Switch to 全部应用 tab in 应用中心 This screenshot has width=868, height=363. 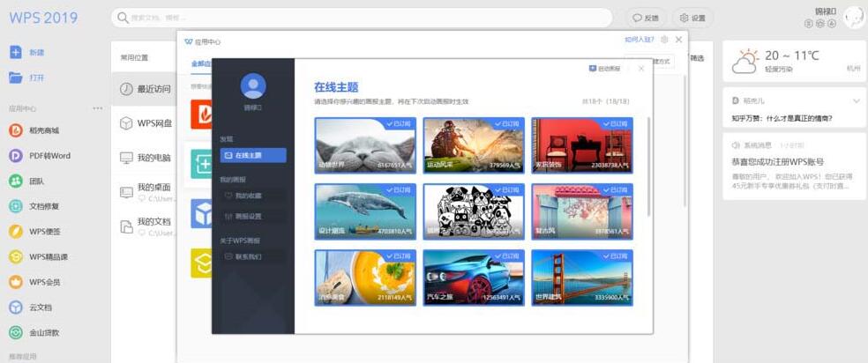[201, 63]
